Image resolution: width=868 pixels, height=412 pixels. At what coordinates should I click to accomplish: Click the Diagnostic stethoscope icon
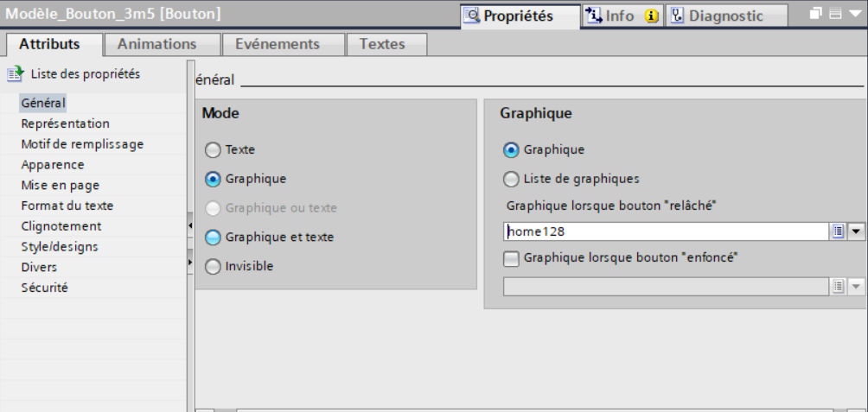tap(678, 16)
